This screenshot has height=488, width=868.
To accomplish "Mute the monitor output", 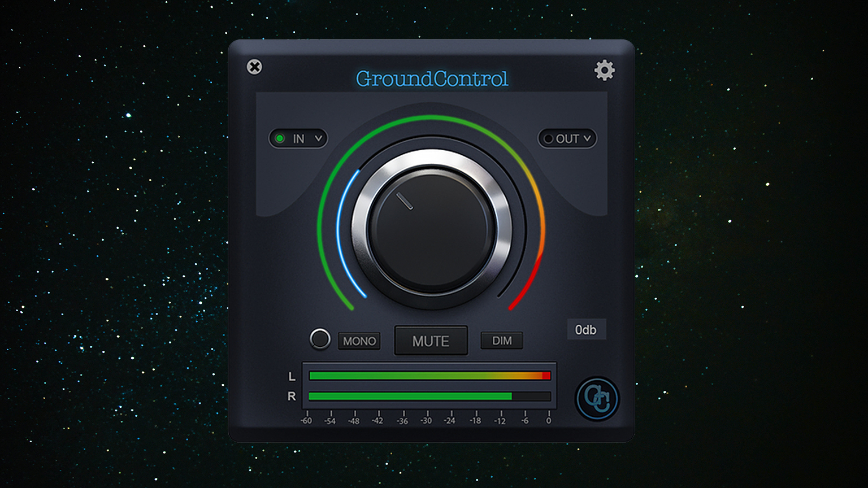I will pos(431,341).
